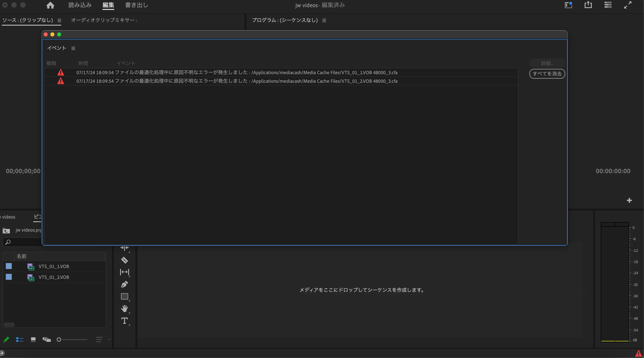Open the Quick Export share icon
The width and height of the screenshot is (644, 358).
coord(588,5)
